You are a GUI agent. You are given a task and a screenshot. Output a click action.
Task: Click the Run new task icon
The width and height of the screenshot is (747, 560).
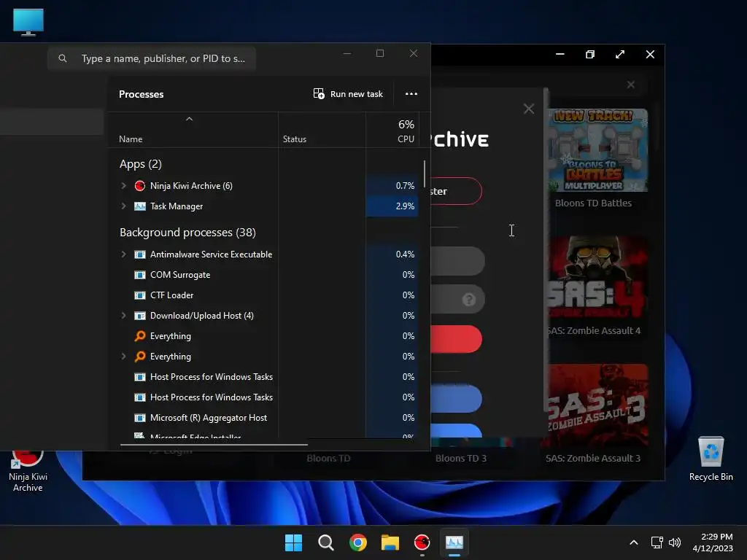tap(319, 94)
